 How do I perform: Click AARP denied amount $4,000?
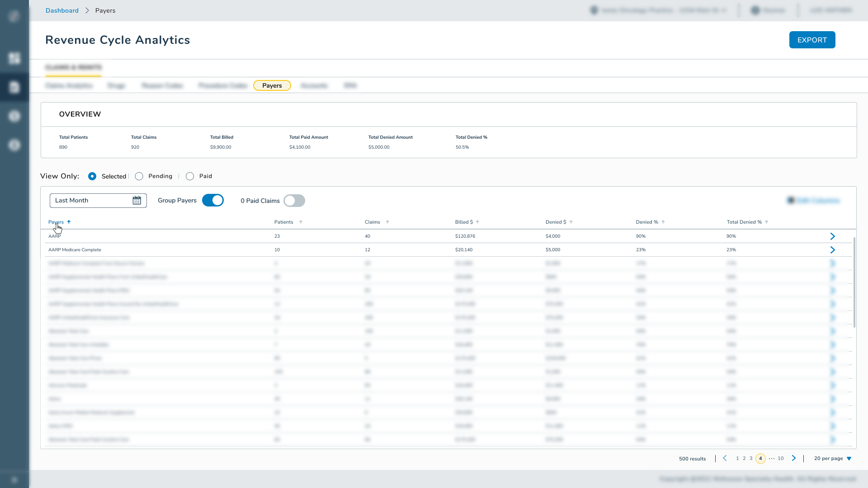click(x=553, y=236)
